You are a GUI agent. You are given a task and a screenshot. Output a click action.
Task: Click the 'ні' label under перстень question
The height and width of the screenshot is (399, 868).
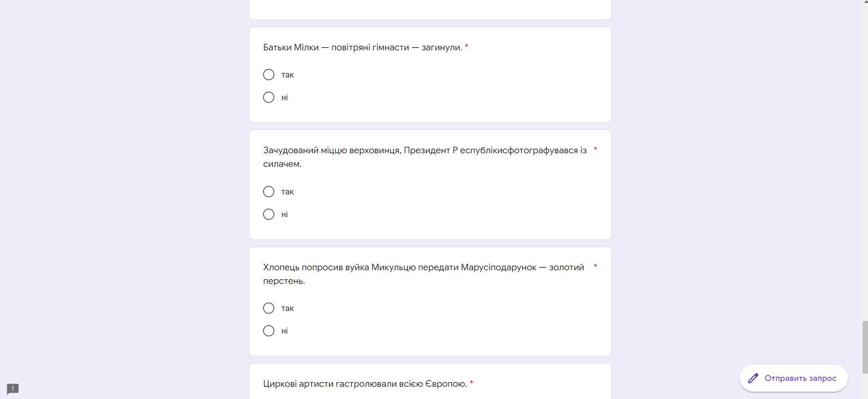[284, 331]
